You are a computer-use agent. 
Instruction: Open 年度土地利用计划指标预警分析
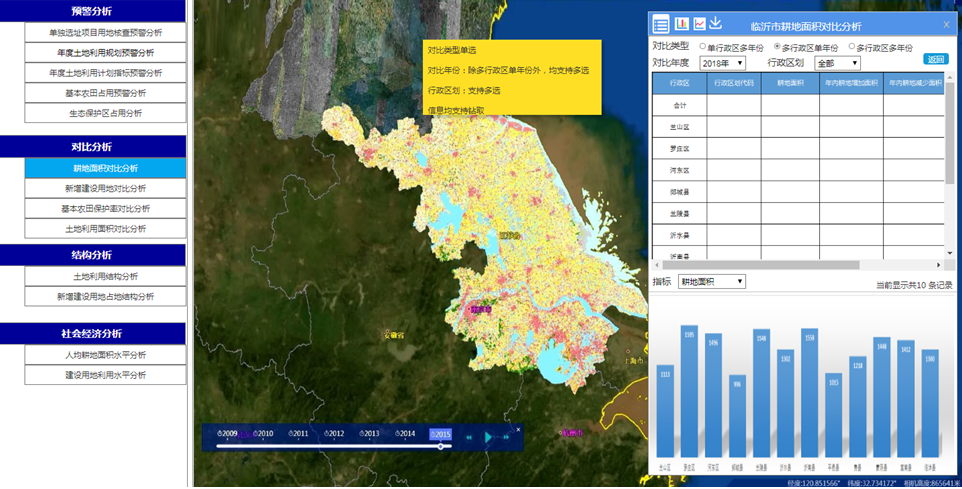pyautogui.click(x=106, y=73)
